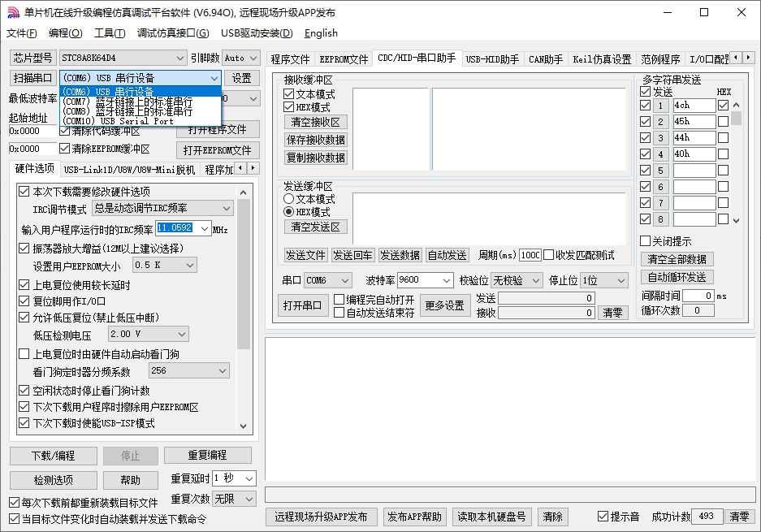Viewport: 761px width, 532px height.
Task: Click the 周期(ms) input field
Action: point(530,255)
